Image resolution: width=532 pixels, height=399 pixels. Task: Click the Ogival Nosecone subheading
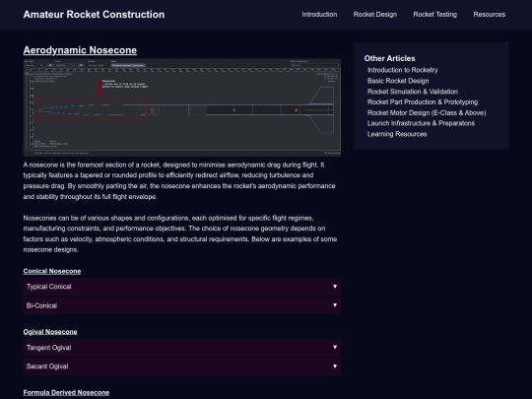pos(50,332)
